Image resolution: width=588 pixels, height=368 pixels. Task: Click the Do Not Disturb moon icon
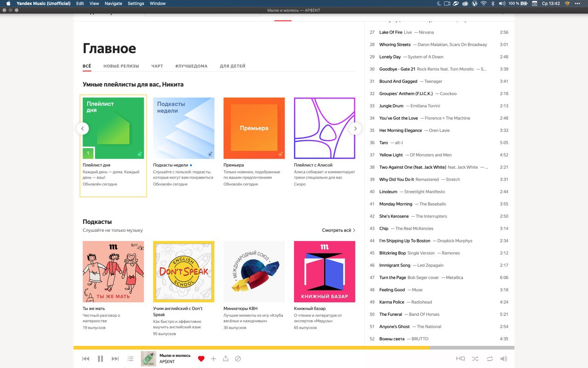(x=439, y=3)
